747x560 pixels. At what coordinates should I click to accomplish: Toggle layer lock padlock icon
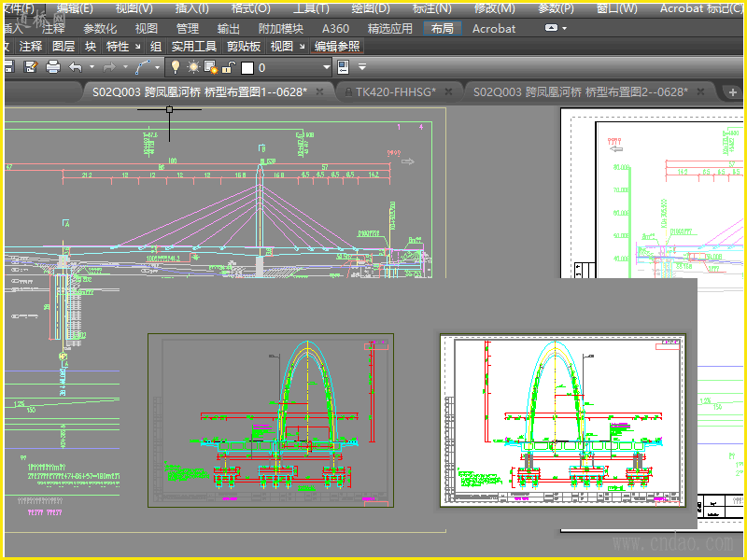[x=229, y=67]
